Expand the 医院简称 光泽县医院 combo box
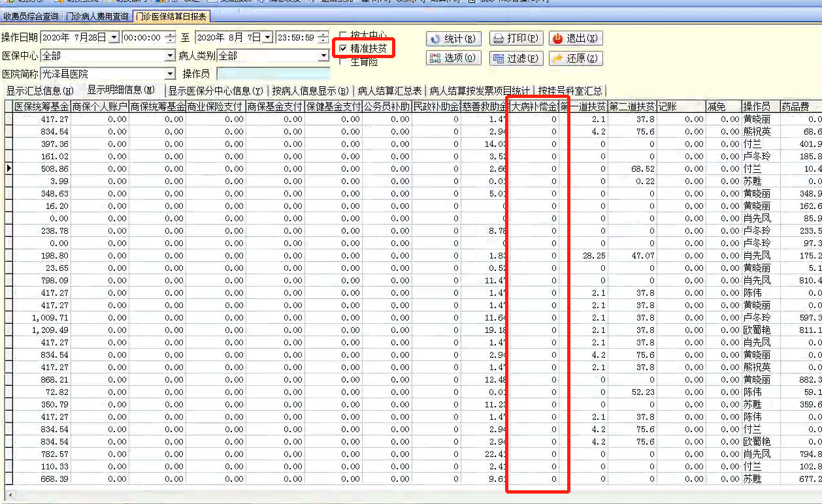 (x=171, y=74)
